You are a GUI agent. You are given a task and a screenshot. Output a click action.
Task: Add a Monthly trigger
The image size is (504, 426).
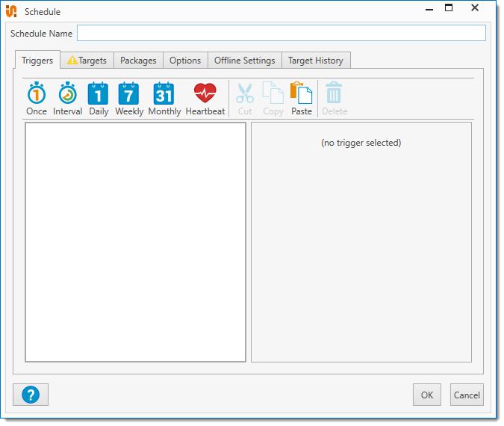click(x=164, y=99)
